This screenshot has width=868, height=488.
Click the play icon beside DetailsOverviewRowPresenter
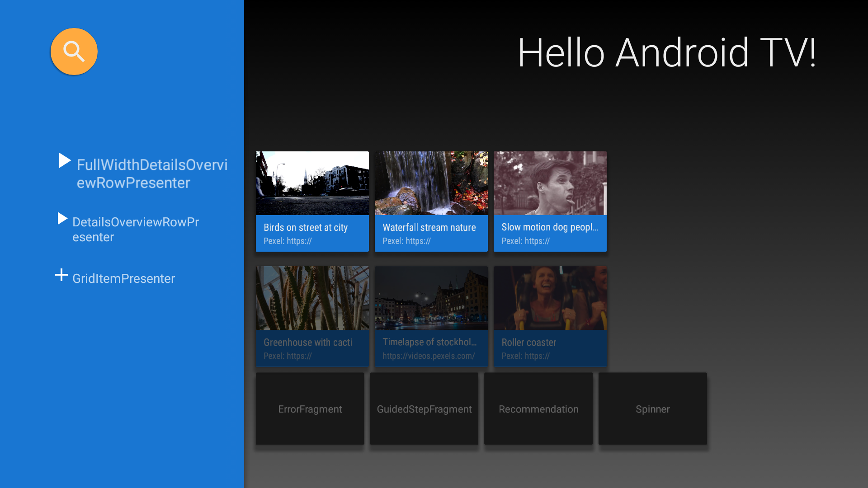click(x=62, y=219)
